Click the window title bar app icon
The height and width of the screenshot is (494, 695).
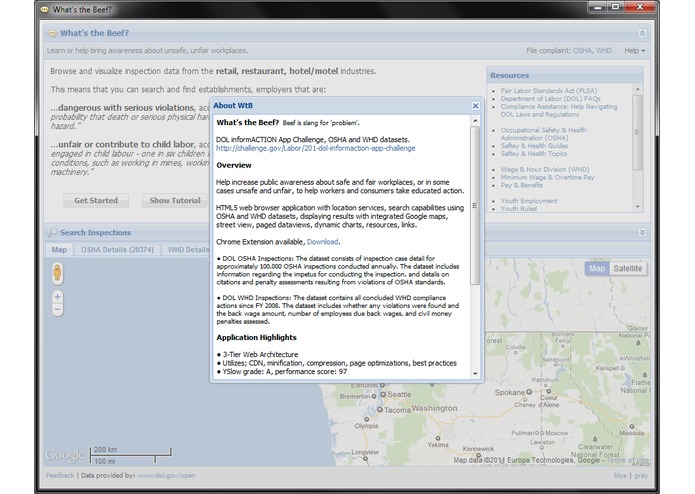click(x=44, y=9)
